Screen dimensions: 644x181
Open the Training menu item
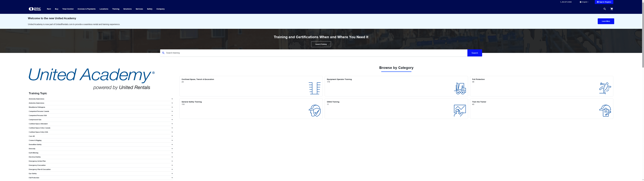pyautogui.click(x=116, y=9)
